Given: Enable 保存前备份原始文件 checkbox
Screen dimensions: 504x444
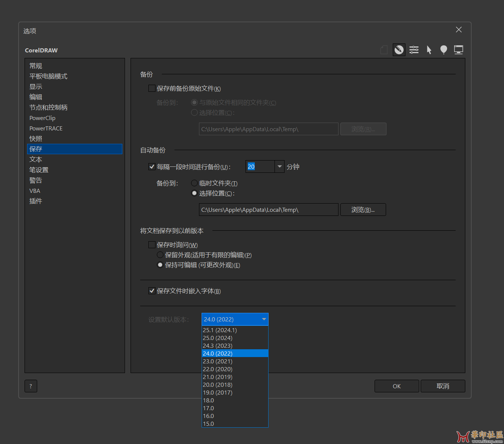Looking at the screenshot, I should tap(152, 88).
